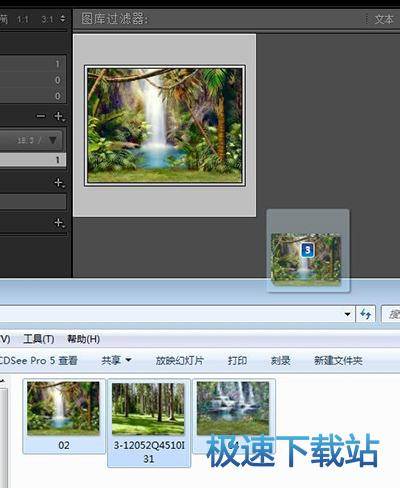Click the plus icon next to the minus icon
This screenshot has height=488, width=400.
tap(59, 116)
